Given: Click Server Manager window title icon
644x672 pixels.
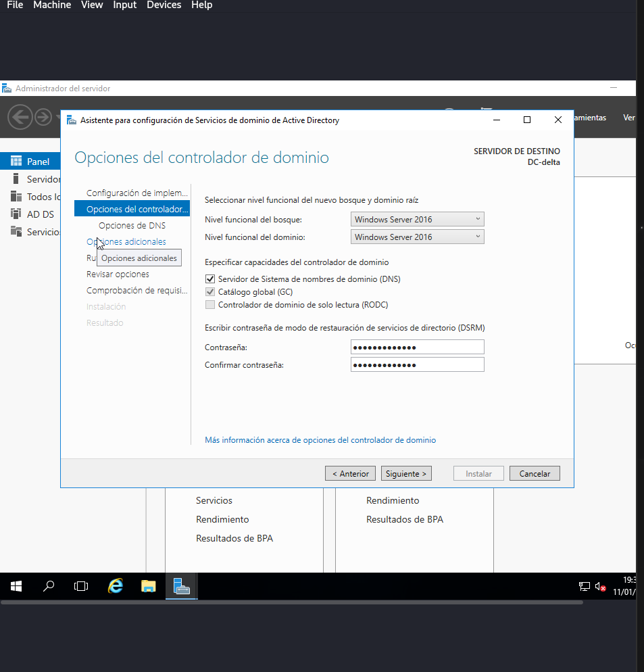Looking at the screenshot, I should 7,89.
